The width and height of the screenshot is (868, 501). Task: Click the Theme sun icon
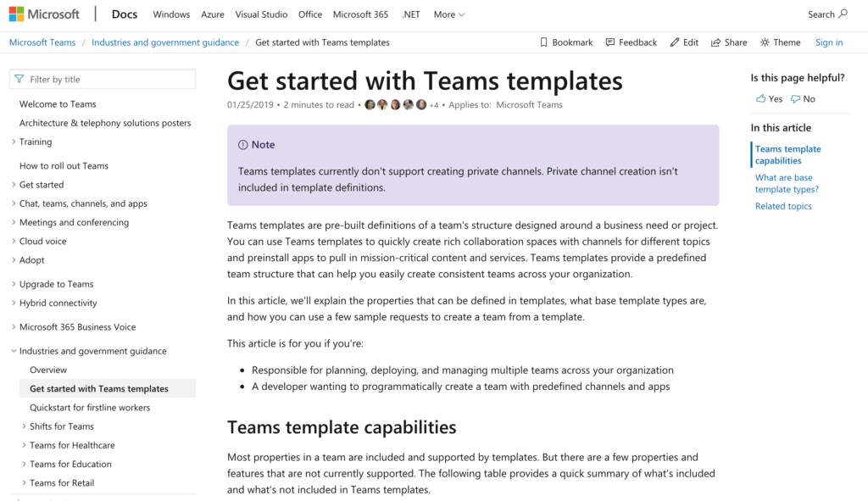click(765, 42)
